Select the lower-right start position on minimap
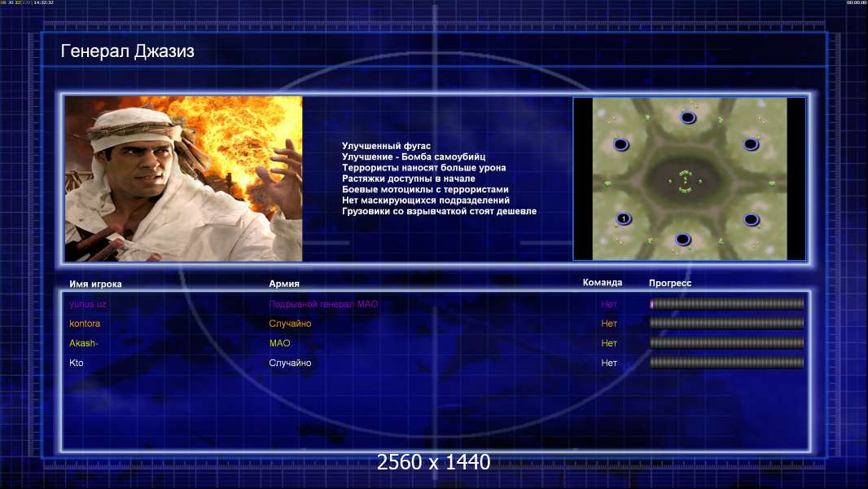The image size is (868, 489). 751,219
